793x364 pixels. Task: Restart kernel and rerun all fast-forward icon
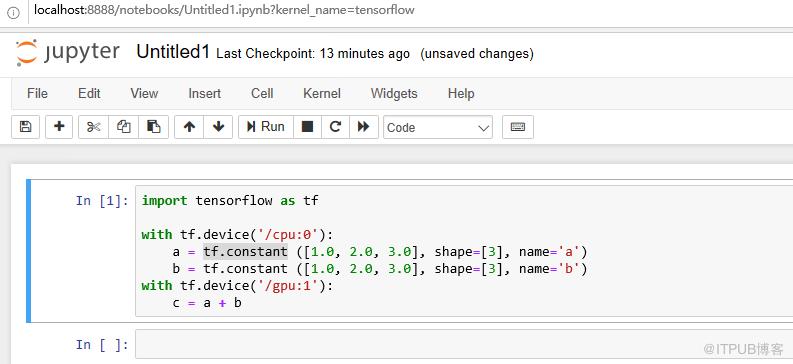point(364,127)
